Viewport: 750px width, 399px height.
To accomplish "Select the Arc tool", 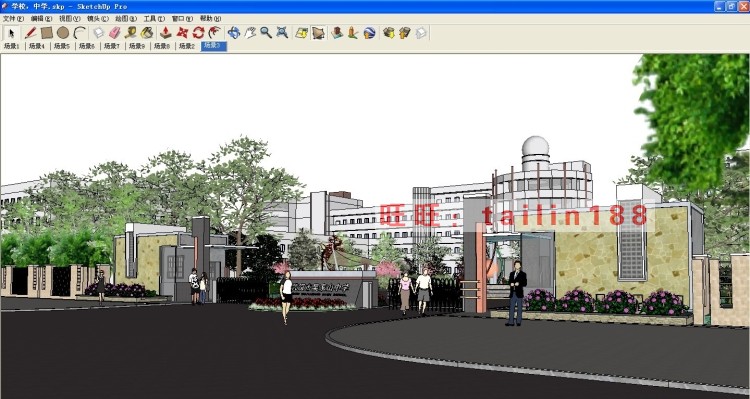I will [x=79, y=33].
